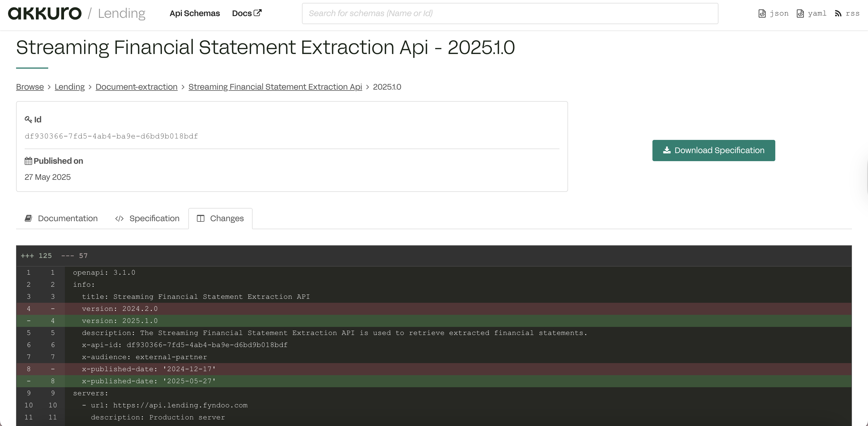Click the yaml file download icon
The image size is (868, 426).
[x=800, y=14]
